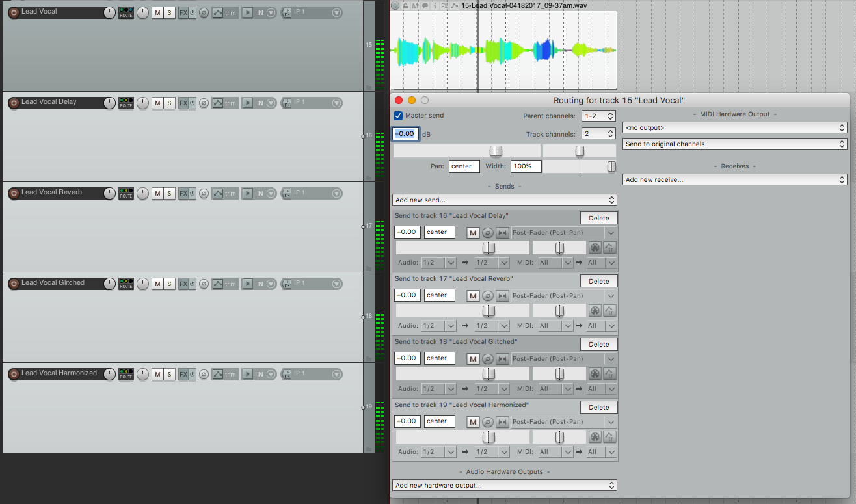The width and height of the screenshot is (856, 504).
Task: Arm the Lead Vocal track for recording
Action: [13, 12]
